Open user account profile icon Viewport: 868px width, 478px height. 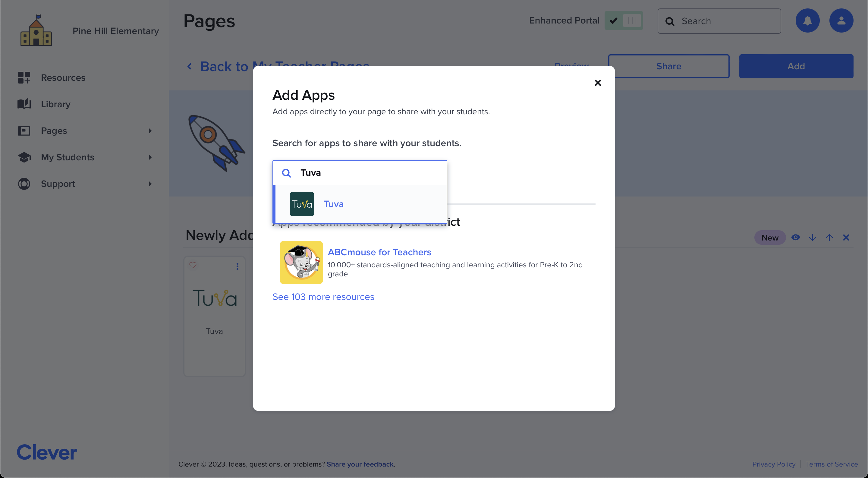pyautogui.click(x=841, y=20)
